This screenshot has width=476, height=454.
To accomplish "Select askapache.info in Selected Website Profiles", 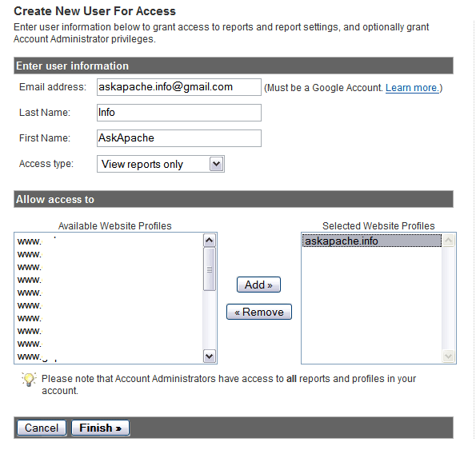I will pos(372,241).
